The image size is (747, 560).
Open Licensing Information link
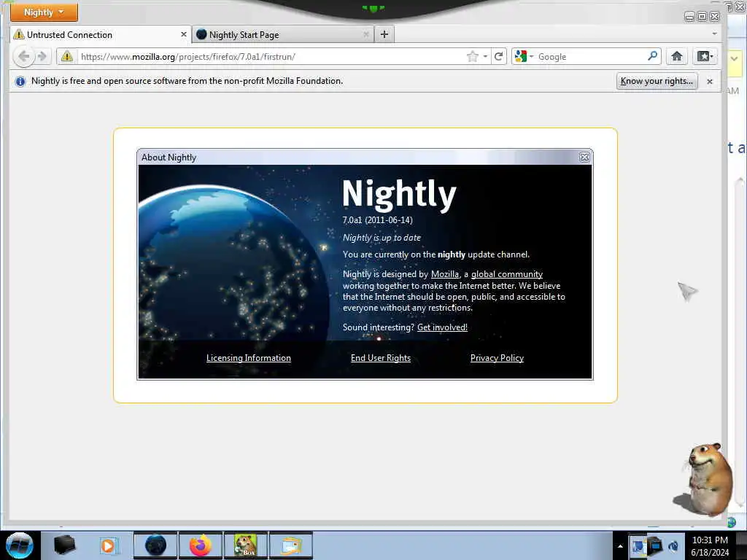coord(249,358)
